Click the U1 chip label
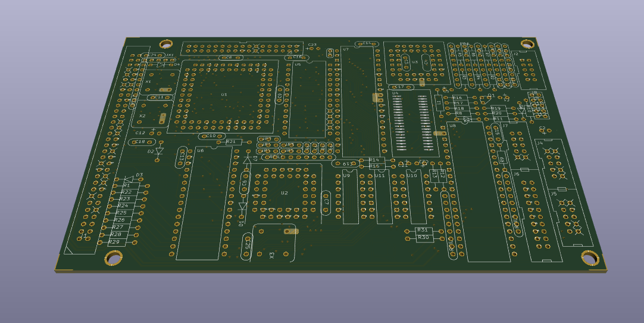Viewport: 644px width, 323px height. pos(224,95)
